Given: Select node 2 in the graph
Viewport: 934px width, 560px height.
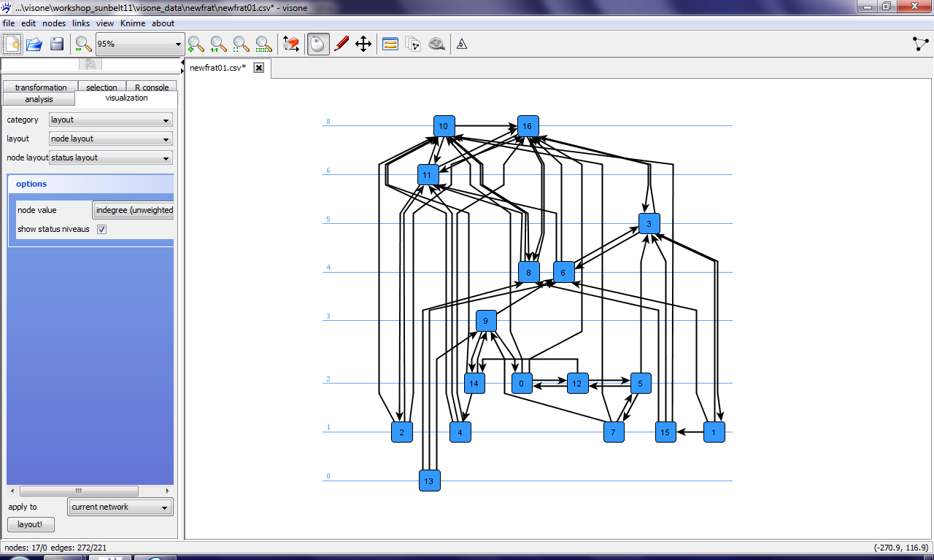Looking at the screenshot, I should [402, 432].
